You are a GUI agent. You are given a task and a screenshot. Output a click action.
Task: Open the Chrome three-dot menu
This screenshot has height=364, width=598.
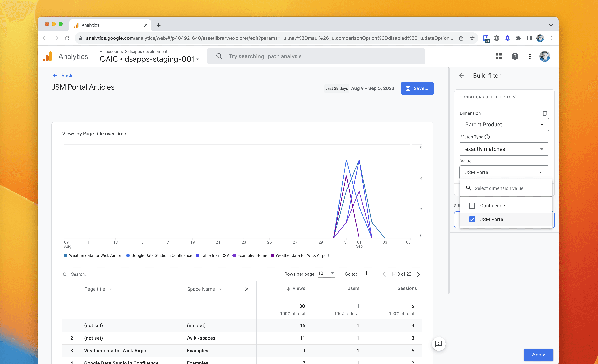(551, 38)
